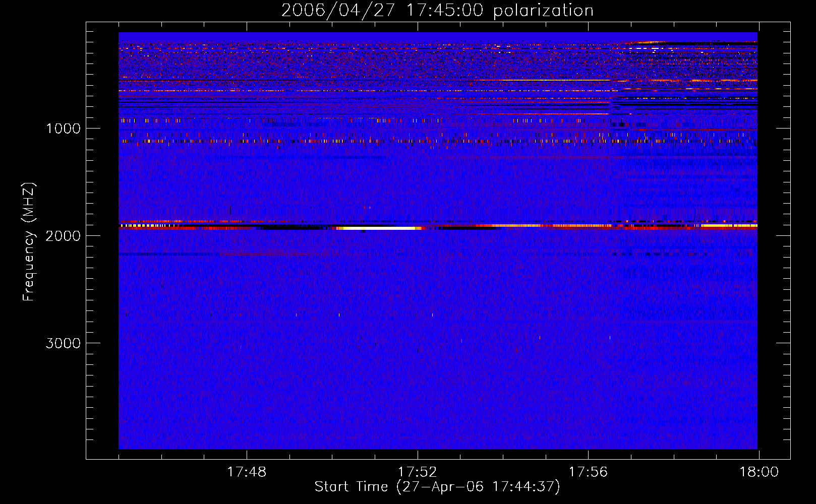Screen dimensions: 816x504
Task: Click the 1000 frequency tick label
Action: click(x=63, y=129)
